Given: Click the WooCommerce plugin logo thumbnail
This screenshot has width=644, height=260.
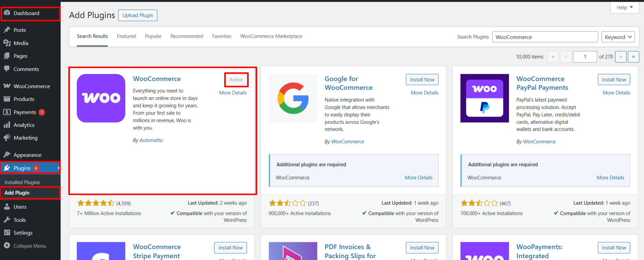Looking at the screenshot, I should [101, 98].
